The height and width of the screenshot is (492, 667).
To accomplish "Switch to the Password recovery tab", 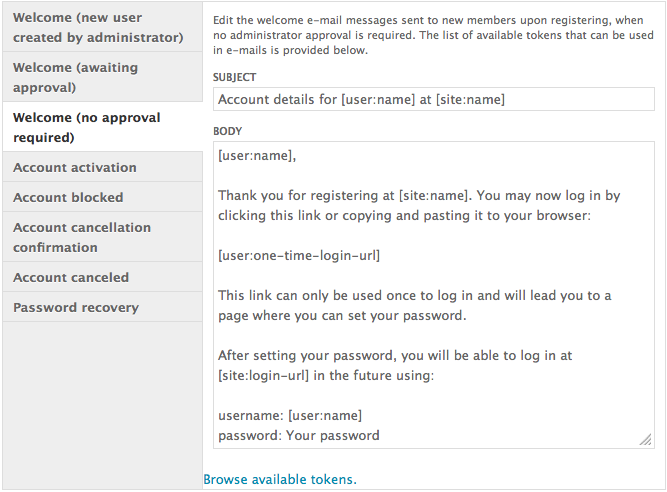I will pos(76,307).
